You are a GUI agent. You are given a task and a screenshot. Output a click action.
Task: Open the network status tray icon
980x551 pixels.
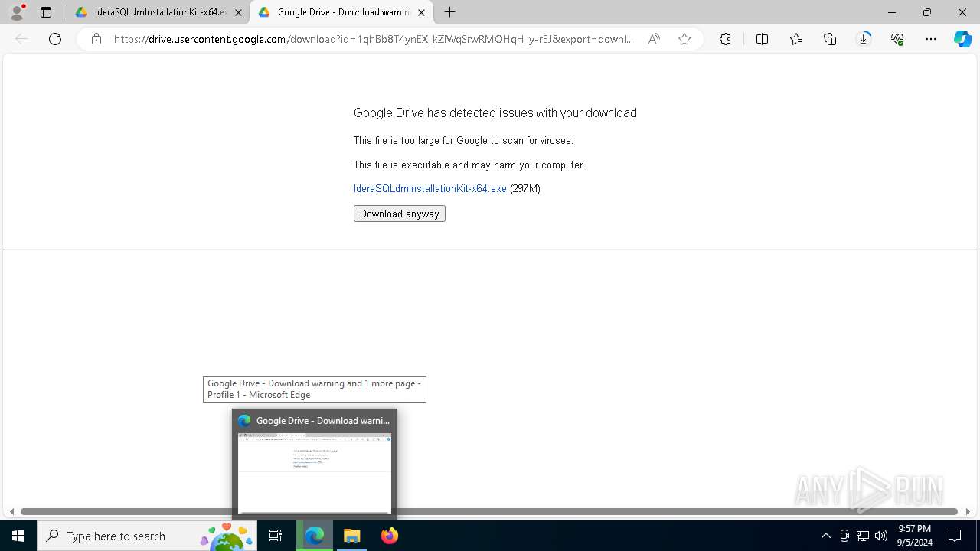click(x=863, y=536)
